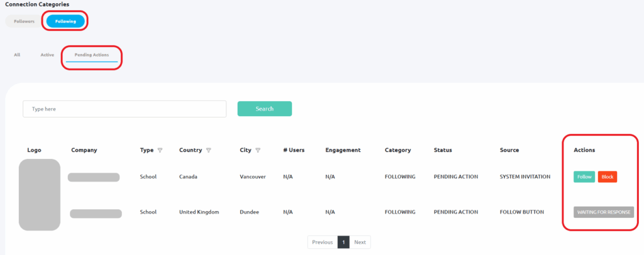Open the Dundee company name placeholder
This screenshot has width=644, height=255.
click(96, 214)
